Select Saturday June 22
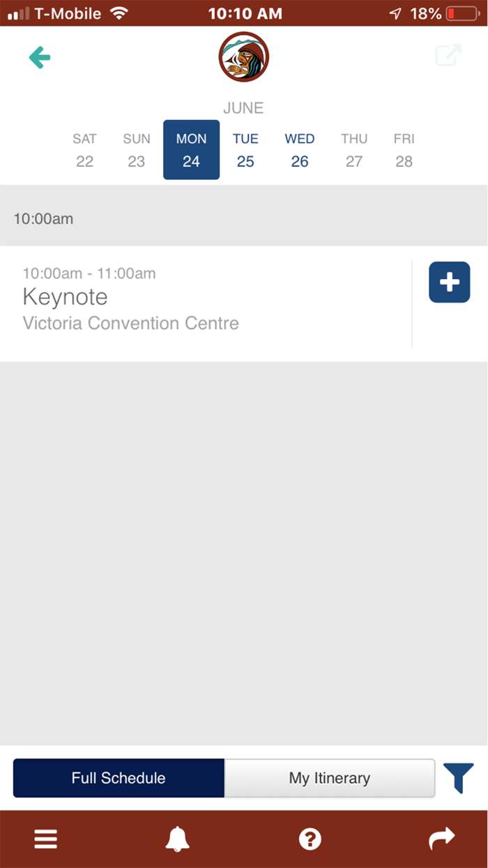Viewport: 488px width, 868px height. pos(84,149)
